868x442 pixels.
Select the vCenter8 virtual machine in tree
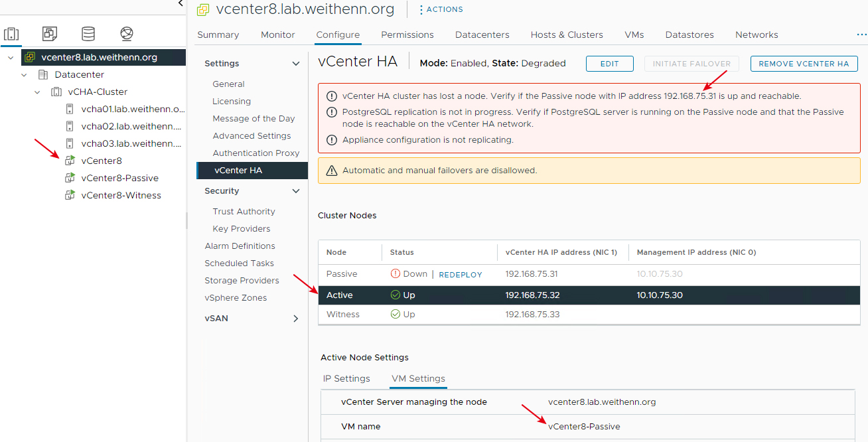pyautogui.click(x=101, y=161)
